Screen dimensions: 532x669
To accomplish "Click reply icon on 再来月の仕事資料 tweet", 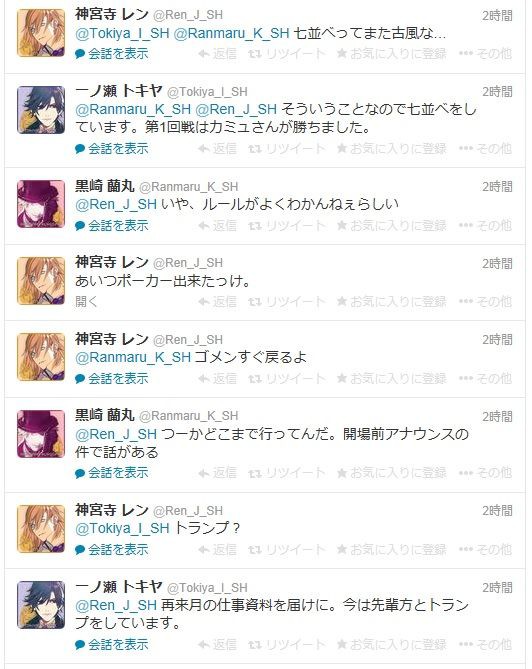I will click(218, 644).
